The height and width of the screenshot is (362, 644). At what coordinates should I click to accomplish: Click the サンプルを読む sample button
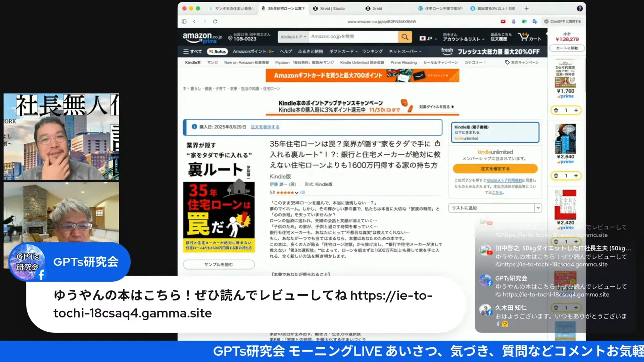click(x=218, y=264)
